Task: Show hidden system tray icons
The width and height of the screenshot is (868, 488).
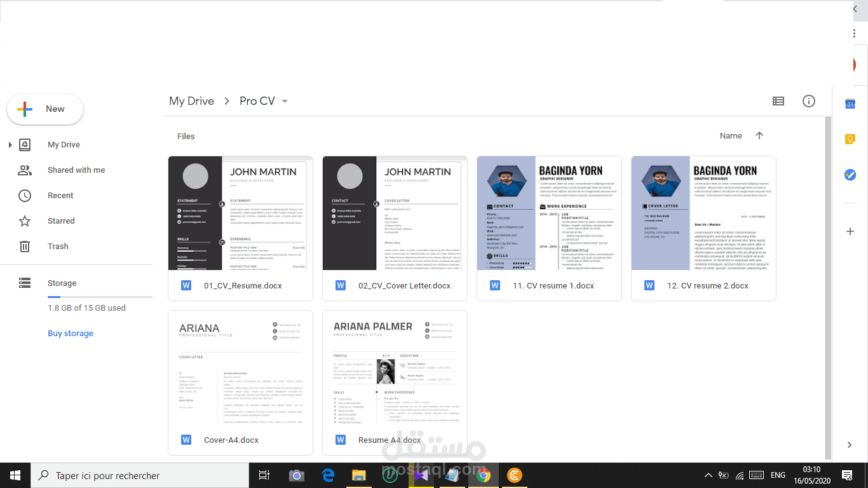Action: [x=709, y=475]
